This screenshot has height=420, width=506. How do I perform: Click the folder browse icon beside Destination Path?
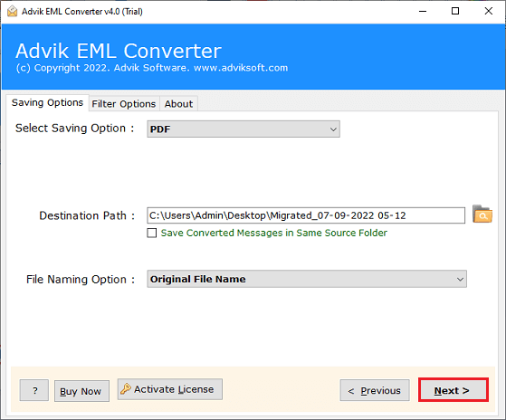(482, 215)
